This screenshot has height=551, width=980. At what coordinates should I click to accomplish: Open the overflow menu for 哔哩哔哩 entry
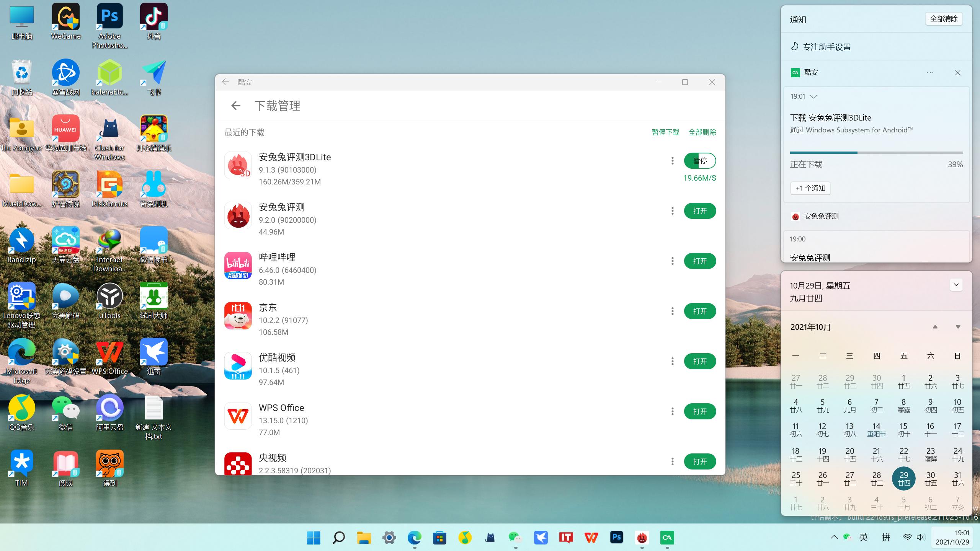pos(672,261)
